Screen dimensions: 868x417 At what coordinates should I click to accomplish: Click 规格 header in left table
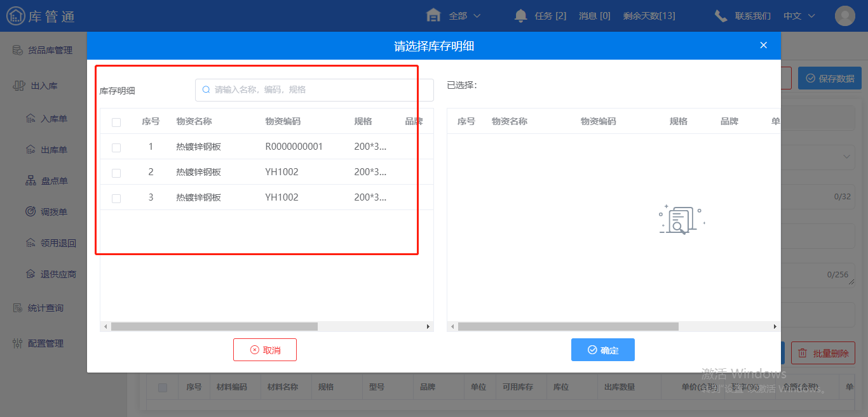tap(363, 121)
